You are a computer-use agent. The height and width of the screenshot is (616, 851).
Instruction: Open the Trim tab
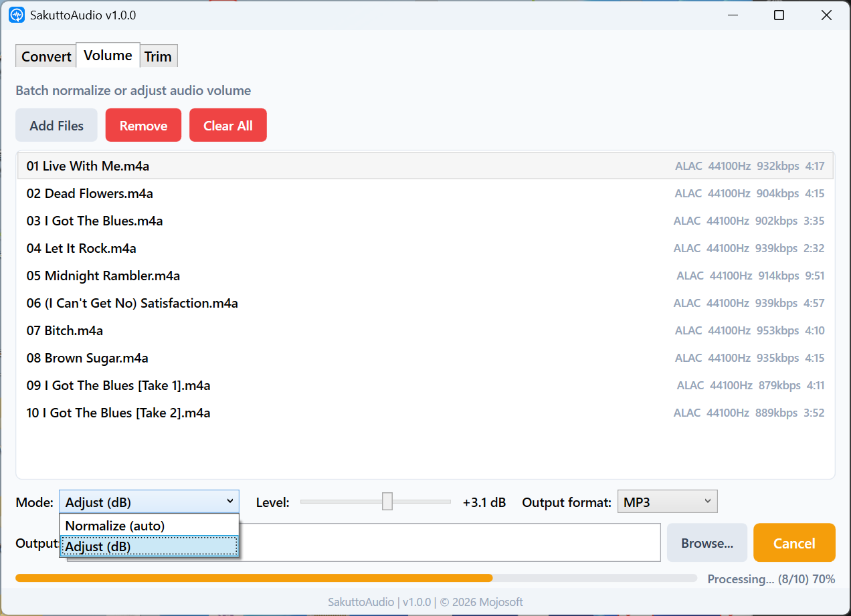coord(158,56)
